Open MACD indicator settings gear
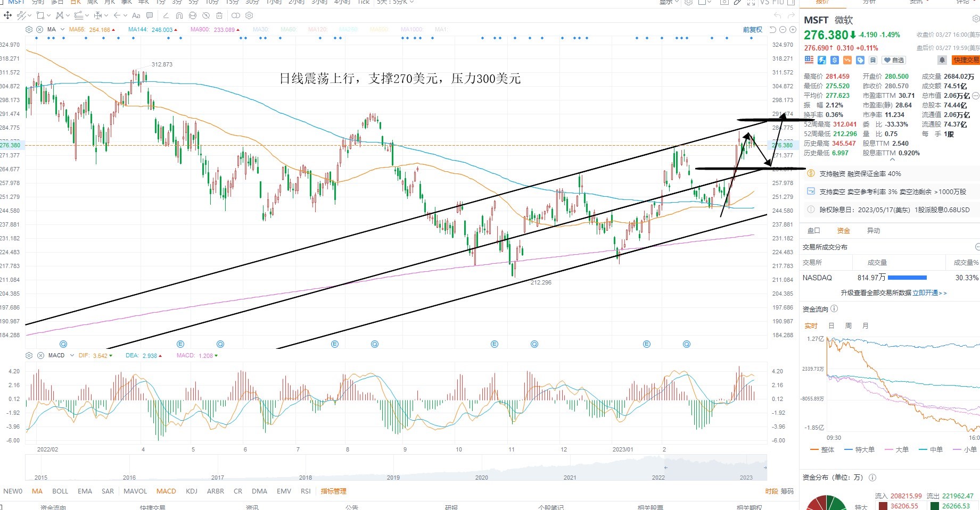This screenshot has height=510, width=980. tap(29, 355)
